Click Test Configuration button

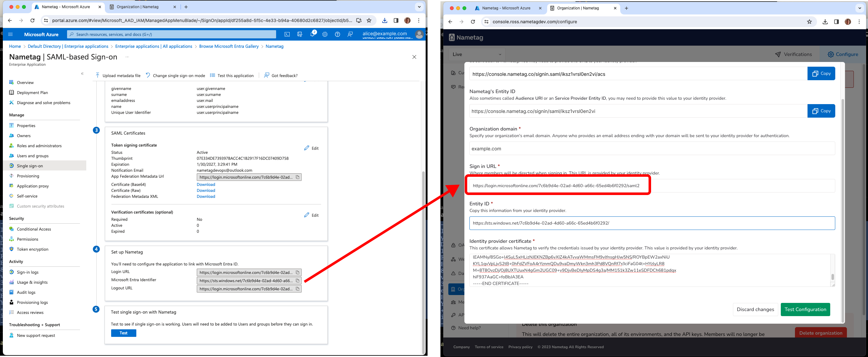(x=805, y=310)
